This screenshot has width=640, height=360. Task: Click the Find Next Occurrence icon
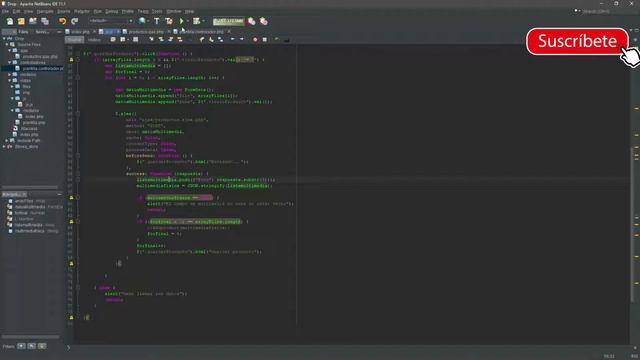click(x=171, y=40)
